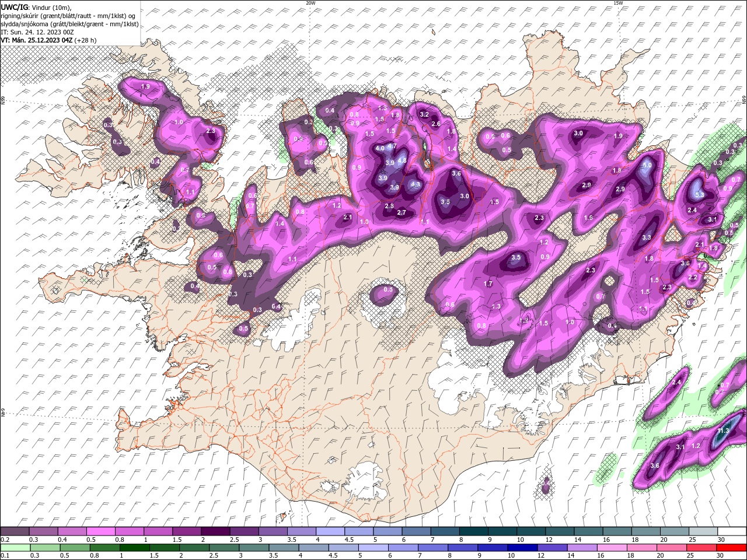This screenshot has width=747, height=560.
Task: Click the 0.4 label in the top legend
Action: tap(62, 540)
